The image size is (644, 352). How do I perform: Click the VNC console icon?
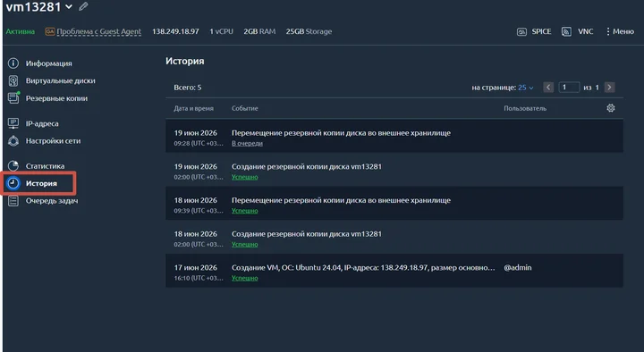pyautogui.click(x=566, y=31)
